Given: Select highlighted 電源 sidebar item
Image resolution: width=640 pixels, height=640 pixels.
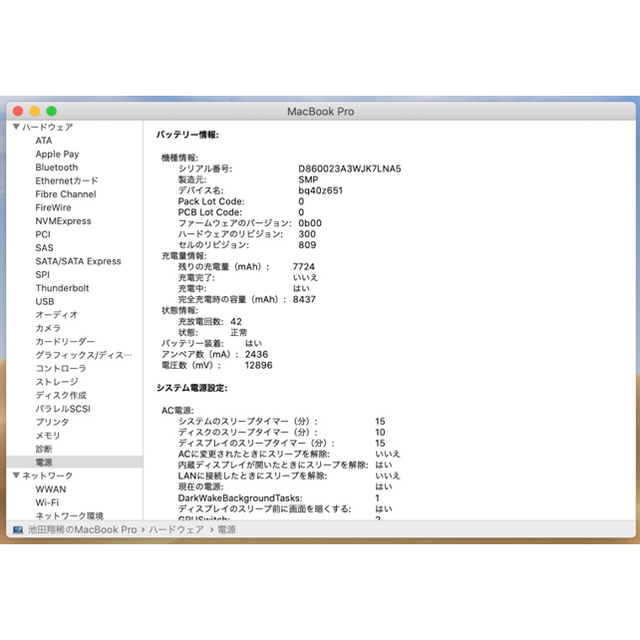Looking at the screenshot, I should [x=75, y=462].
